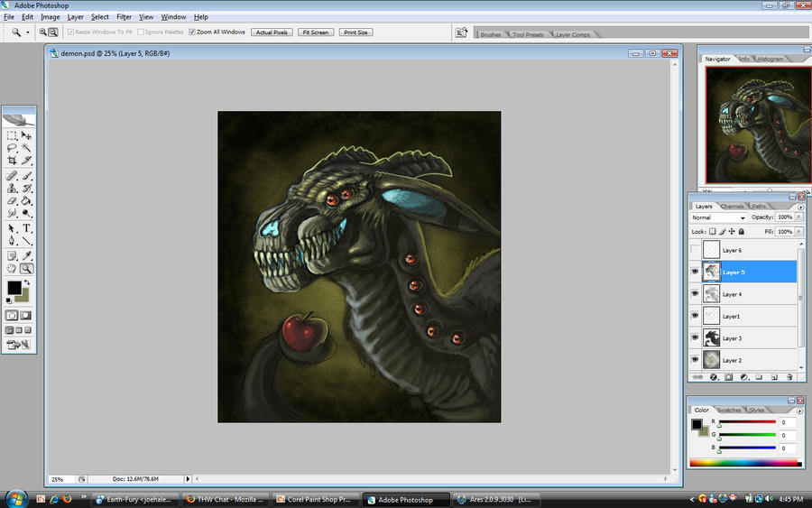
Task: Hide Layer1 with eye icon
Action: (x=695, y=316)
